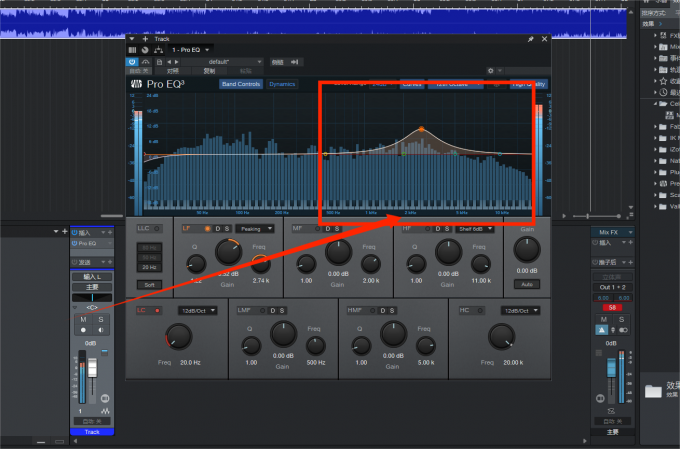Pin the Pro EQ plugin window
Viewport: 680px width, 449px height.
530,39
